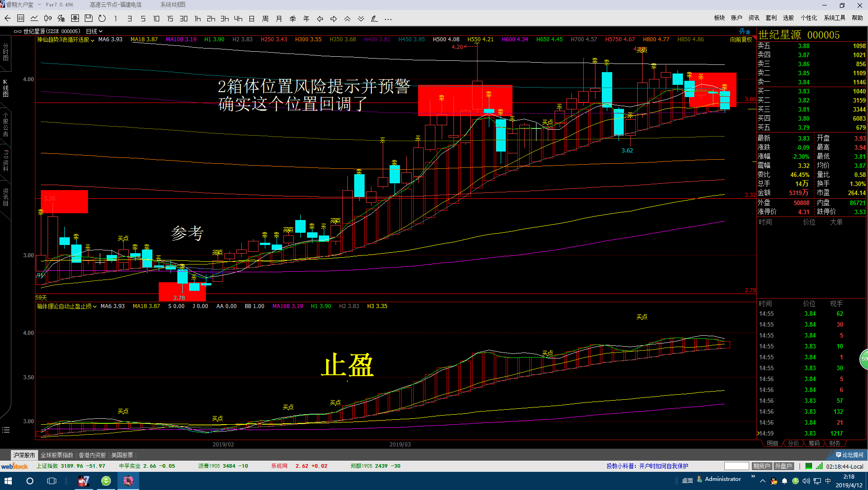
Task: Show previous stock with left arrow
Action: click(x=320, y=19)
